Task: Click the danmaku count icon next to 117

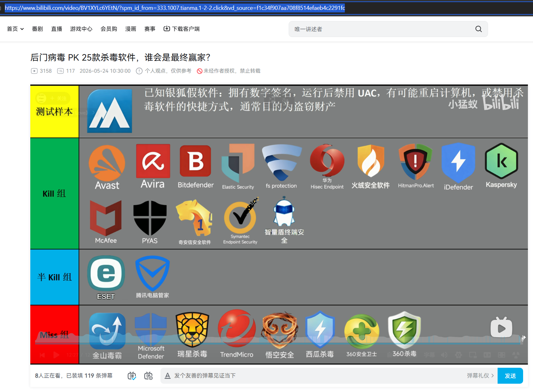Action: click(x=60, y=71)
